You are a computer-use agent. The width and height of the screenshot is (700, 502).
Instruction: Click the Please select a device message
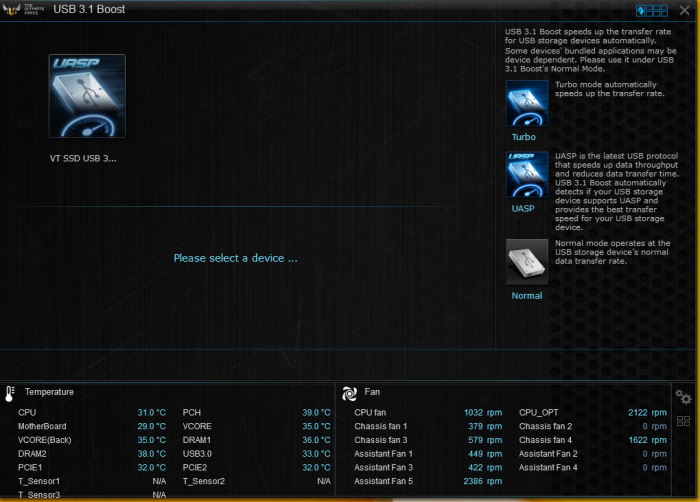235,258
